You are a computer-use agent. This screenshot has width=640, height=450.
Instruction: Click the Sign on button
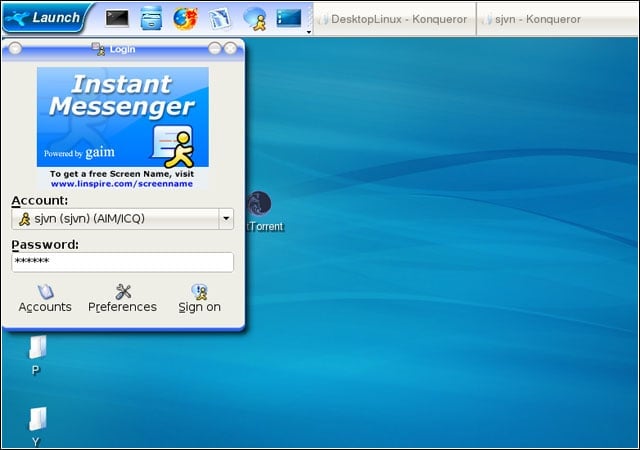(200, 299)
